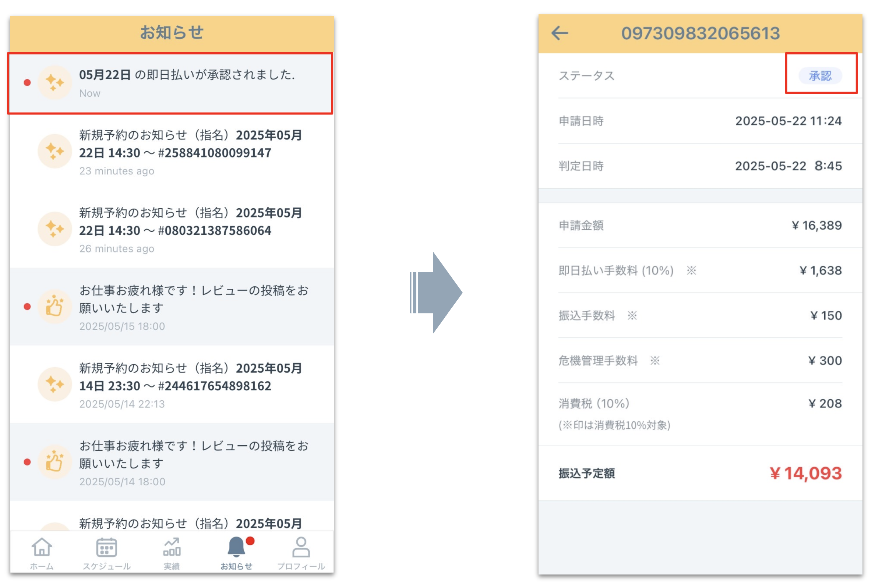Image resolution: width=882 pixels, height=588 pixels.
Task: Tap the お知らせ bell icon
Action: point(237,548)
